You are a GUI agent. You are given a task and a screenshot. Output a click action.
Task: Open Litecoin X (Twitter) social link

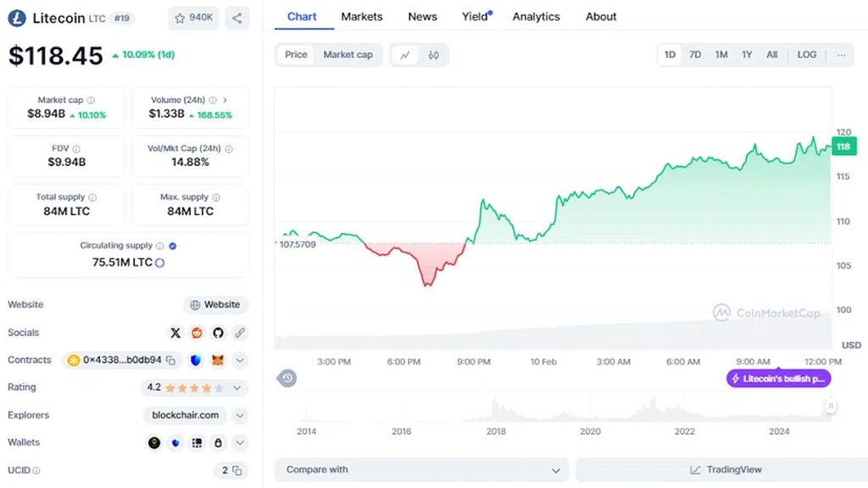click(x=175, y=332)
